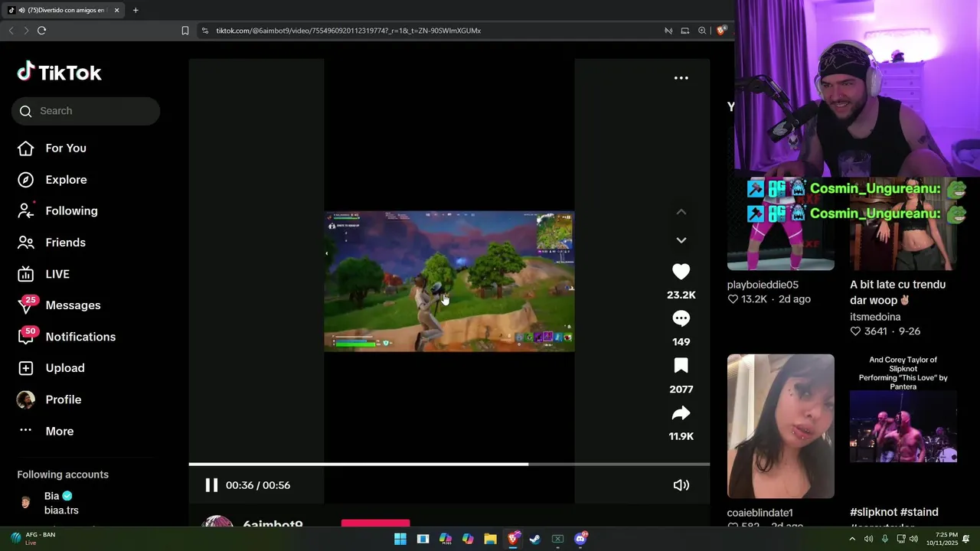Bookmark this page in the toolbar
Image resolution: width=980 pixels, height=551 pixels.
click(x=185, y=31)
